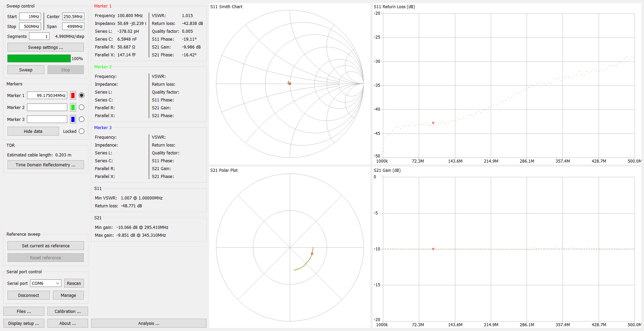Click the empty Marker 3 frequency field
The image size is (644, 331).
coord(47,119)
